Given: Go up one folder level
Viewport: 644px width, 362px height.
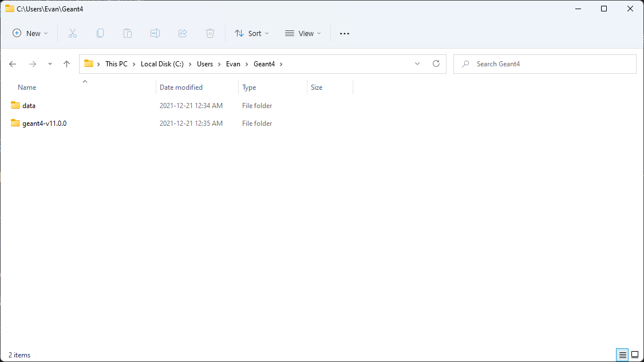Looking at the screenshot, I should coord(66,64).
